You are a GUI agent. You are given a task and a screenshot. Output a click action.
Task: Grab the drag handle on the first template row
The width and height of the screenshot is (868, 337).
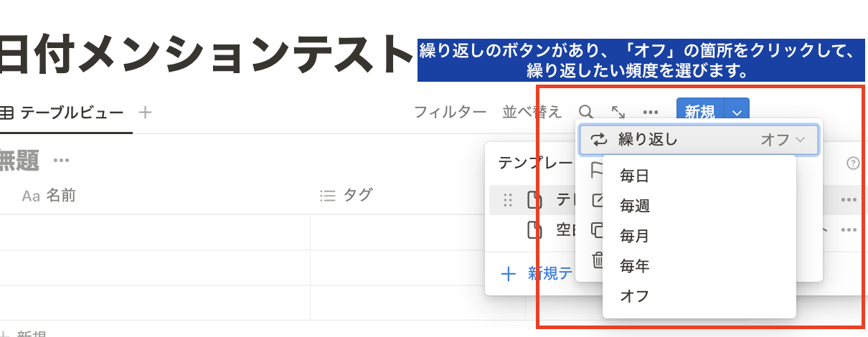click(508, 200)
